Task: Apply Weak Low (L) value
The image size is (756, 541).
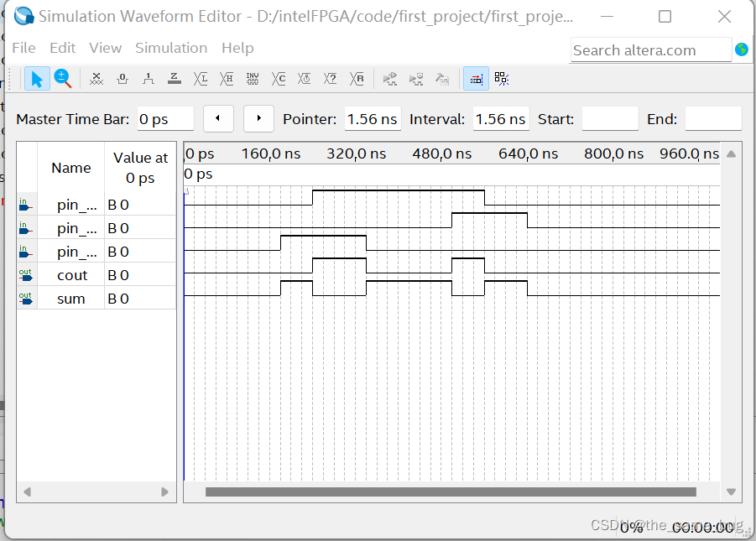Action: click(x=201, y=79)
